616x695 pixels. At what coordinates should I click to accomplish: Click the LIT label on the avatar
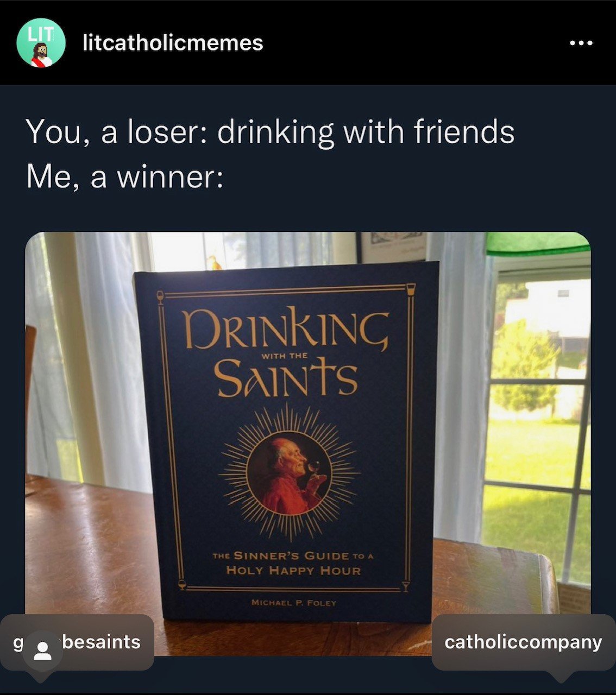pos(41,34)
